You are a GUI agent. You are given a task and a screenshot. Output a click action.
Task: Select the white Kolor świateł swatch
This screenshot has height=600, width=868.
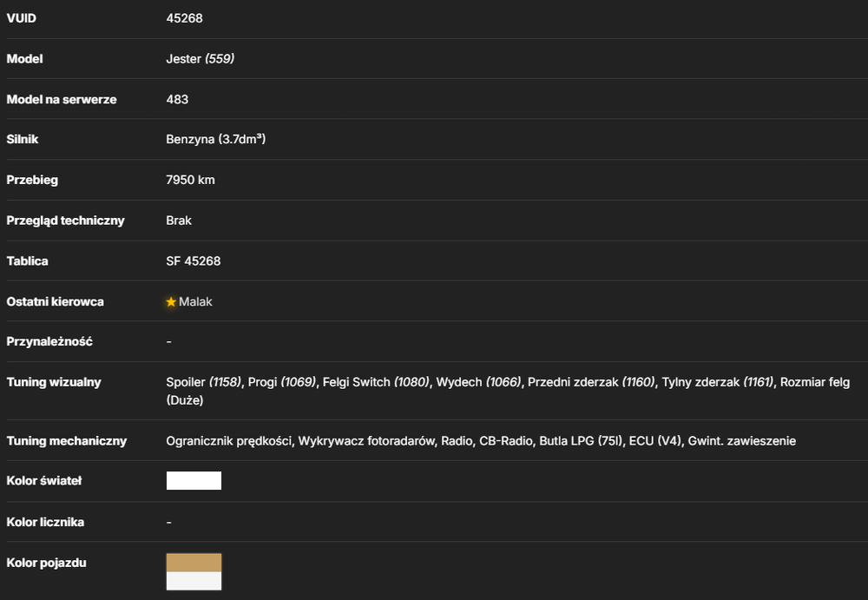click(194, 481)
